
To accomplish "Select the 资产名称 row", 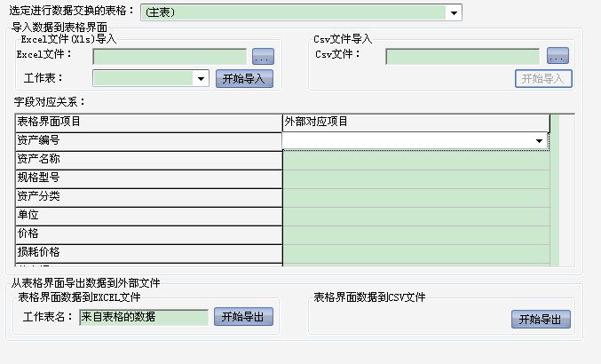I will [149, 160].
